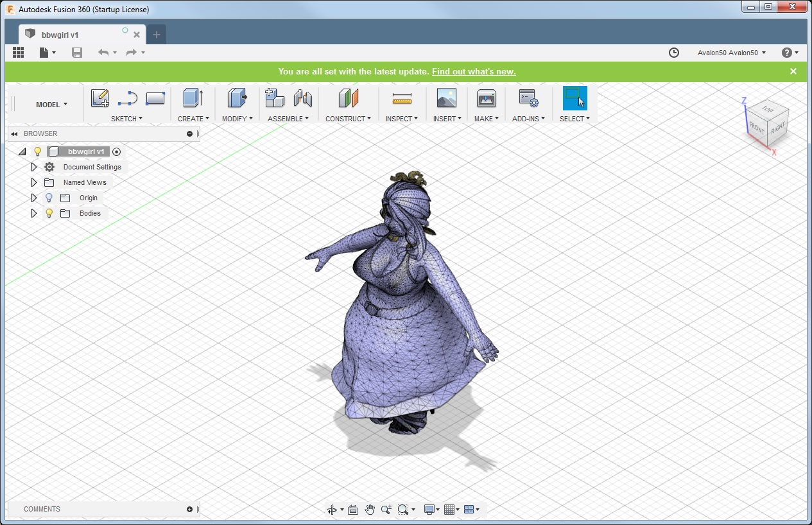Toggle the Bodies folder visibility bulb
Screen dimensions: 812x525
[x=49, y=213]
